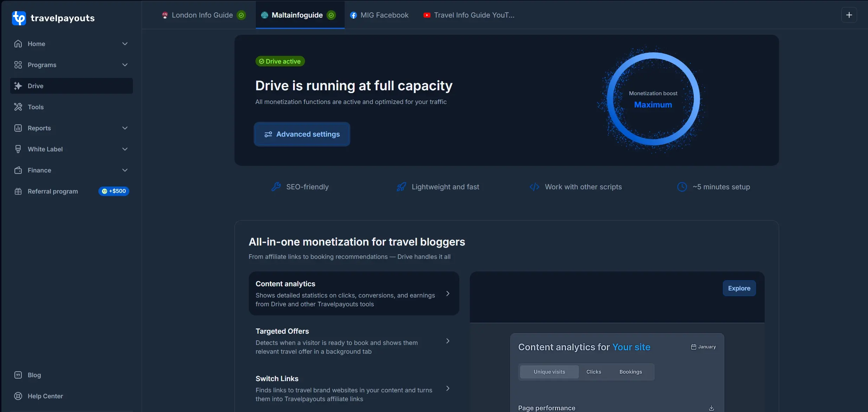The height and width of the screenshot is (412, 868).
Task: Click the 'Lightweight and fast' label
Action: tap(445, 187)
